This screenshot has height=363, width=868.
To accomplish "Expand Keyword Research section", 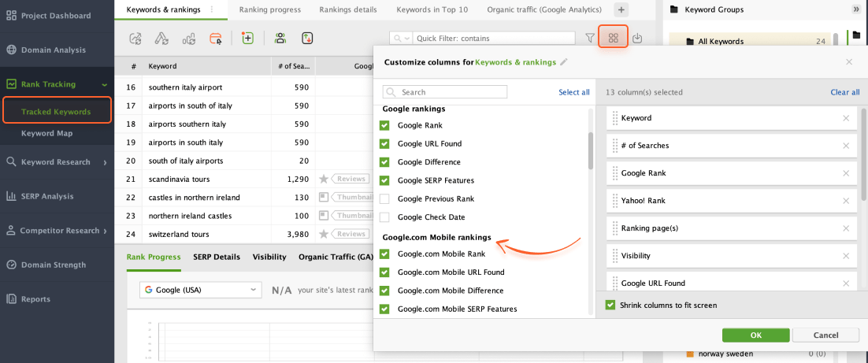I will point(105,162).
